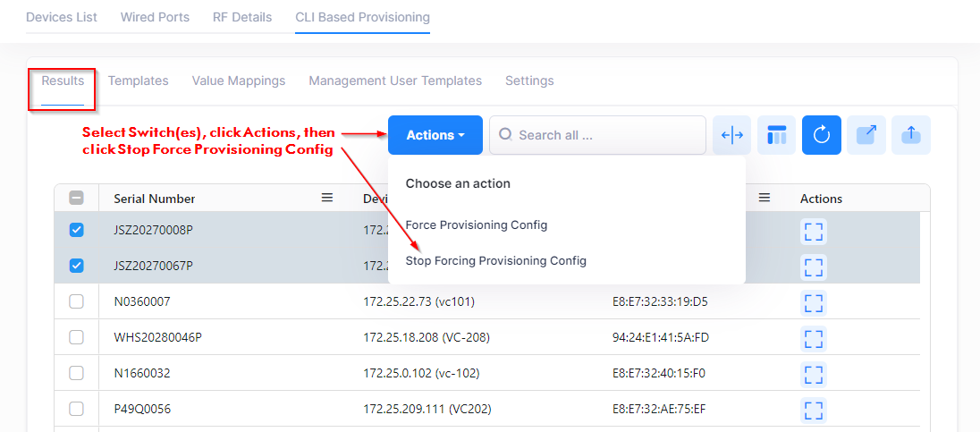Collapse the Actions dropdown button

(x=435, y=135)
